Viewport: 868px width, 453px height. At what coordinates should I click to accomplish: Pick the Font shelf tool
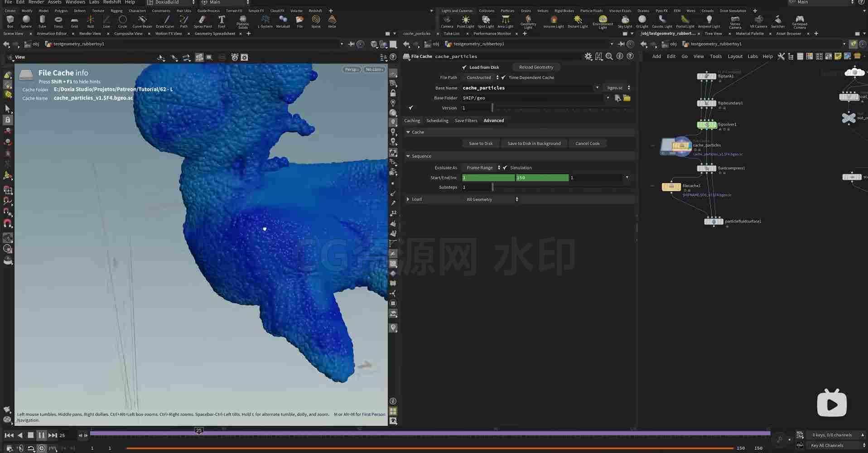pos(222,21)
